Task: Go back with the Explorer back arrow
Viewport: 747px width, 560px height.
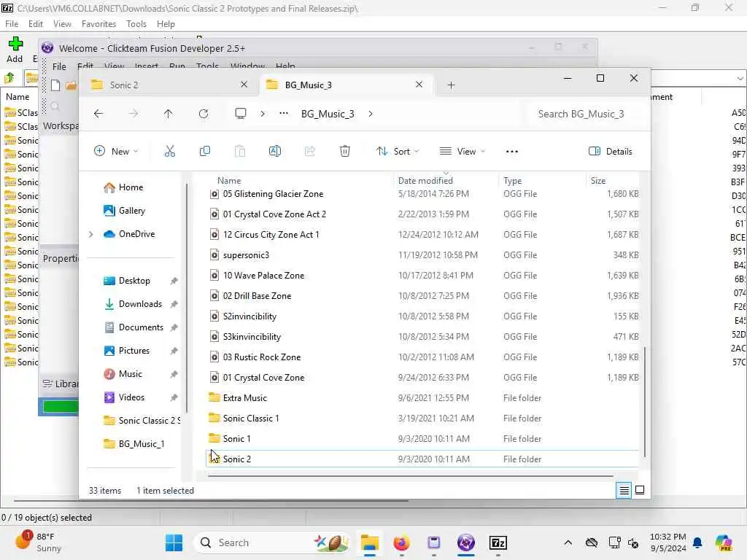Action: point(98,114)
